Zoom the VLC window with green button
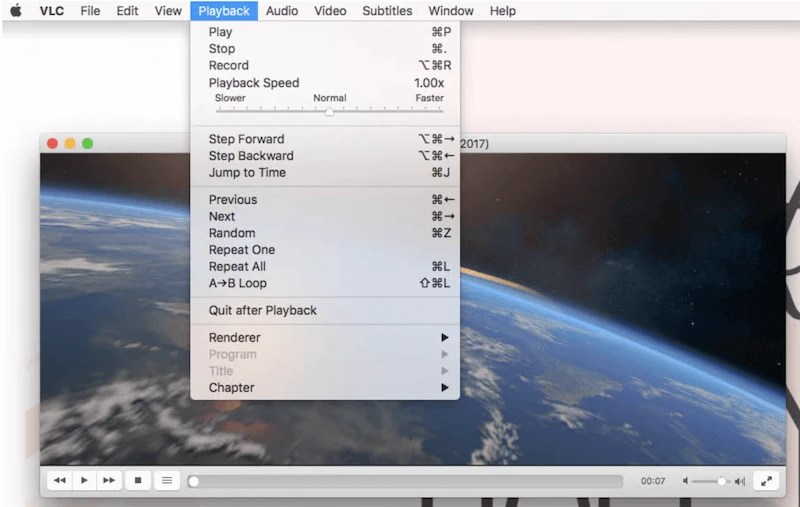The image size is (800, 507). tap(88, 144)
